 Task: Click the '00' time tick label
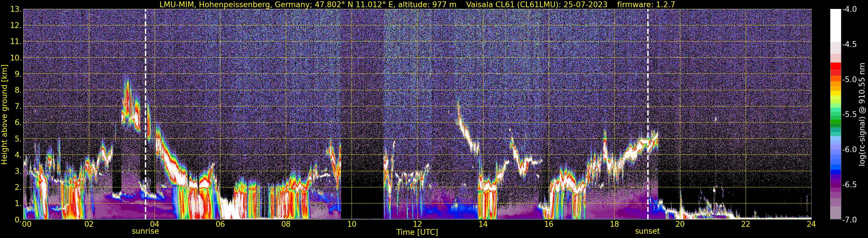pyautogui.click(x=26, y=224)
